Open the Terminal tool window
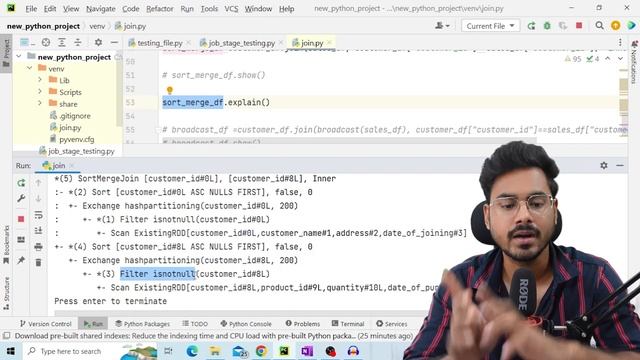640x360 pixels. pos(348,324)
